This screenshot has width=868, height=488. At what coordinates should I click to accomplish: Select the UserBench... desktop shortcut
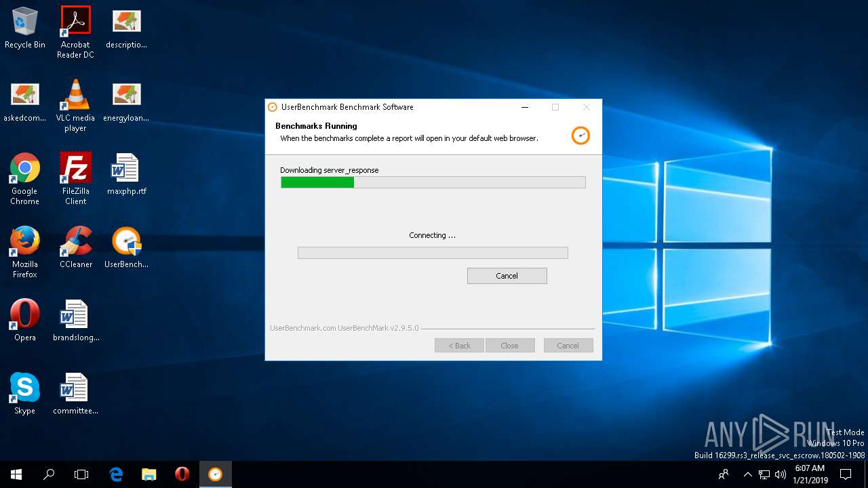click(x=126, y=248)
